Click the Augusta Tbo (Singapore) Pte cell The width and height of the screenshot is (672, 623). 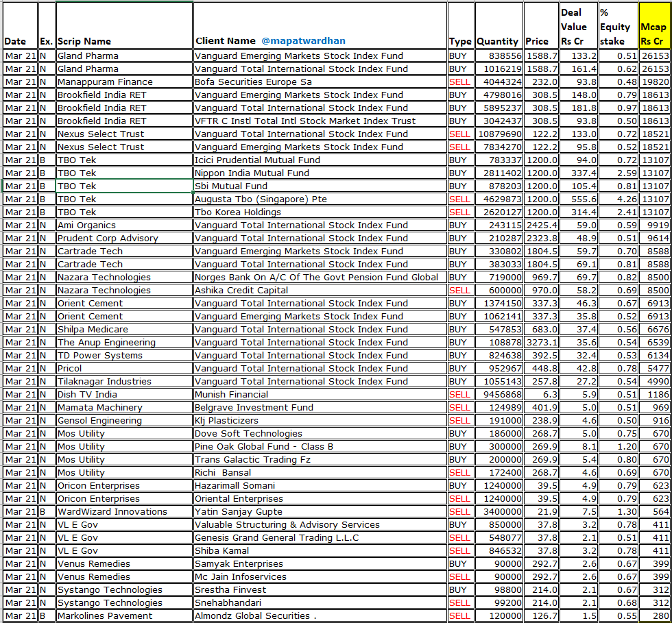click(x=320, y=199)
